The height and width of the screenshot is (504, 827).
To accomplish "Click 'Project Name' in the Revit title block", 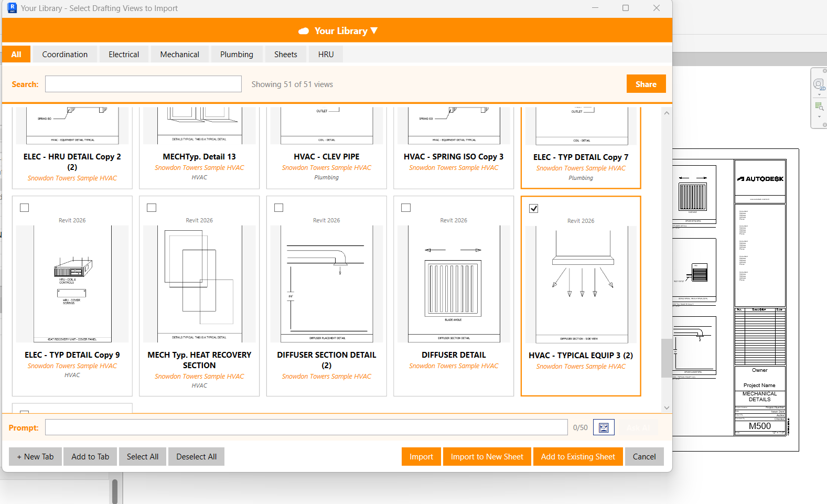I will pyautogui.click(x=759, y=385).
